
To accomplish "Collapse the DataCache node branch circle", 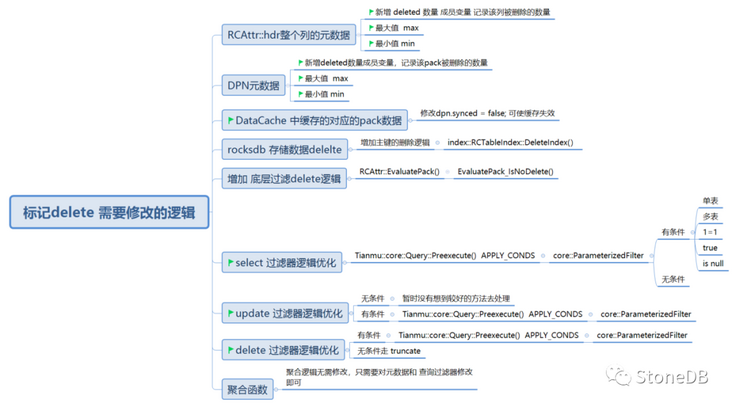I will pyautogui.click(x=410, y=120).
